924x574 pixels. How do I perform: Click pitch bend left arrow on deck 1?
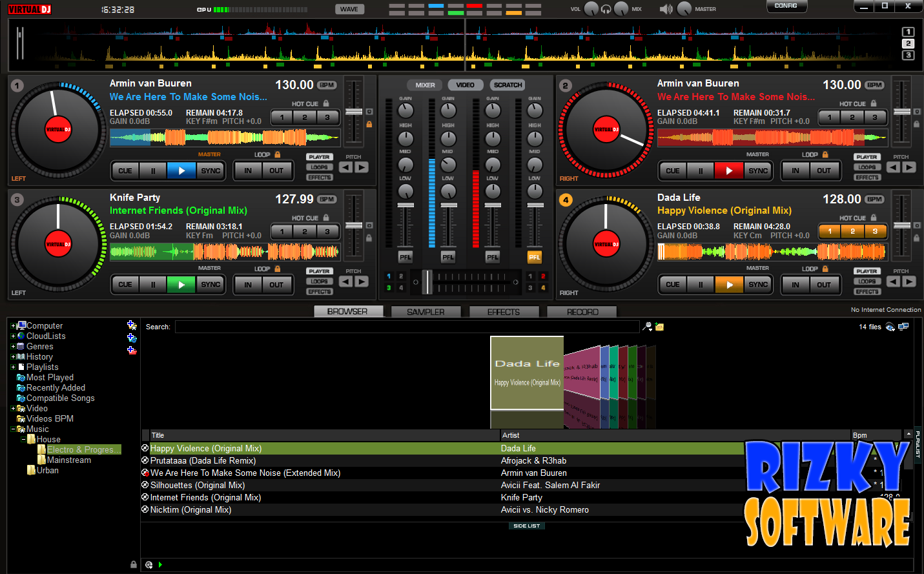[346, 167]
